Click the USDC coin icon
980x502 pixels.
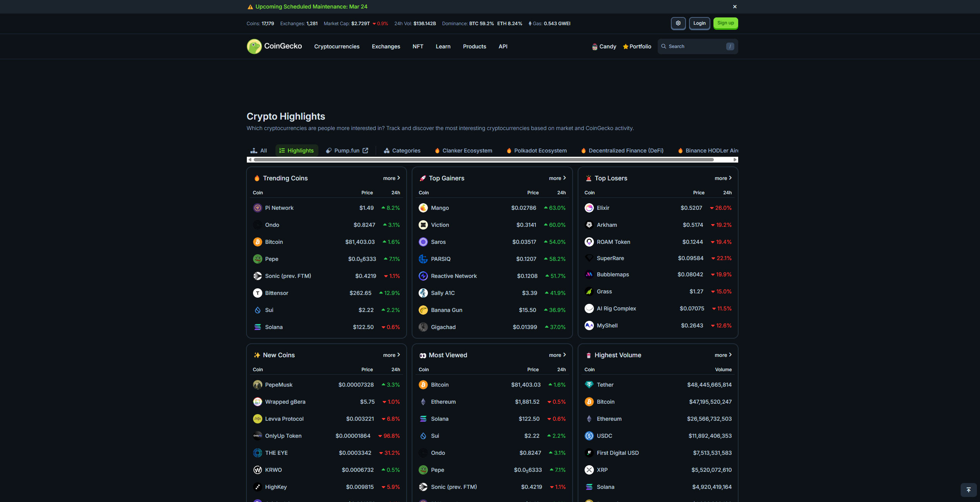coord(589,436)
